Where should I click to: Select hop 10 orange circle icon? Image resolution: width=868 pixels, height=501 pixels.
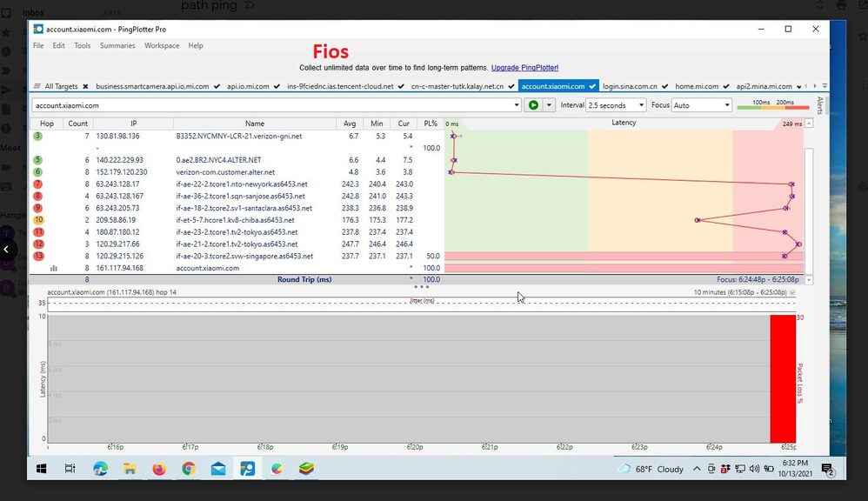38,220
